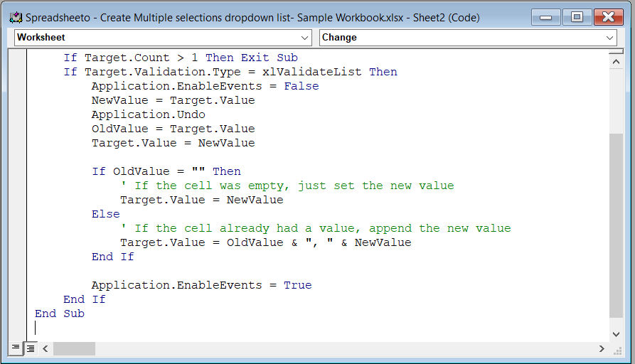This screenshot has width=635, height=364.
Task: Maximize the Sheet2 code window
Action: pyautogui.click(x=577, y=17)
